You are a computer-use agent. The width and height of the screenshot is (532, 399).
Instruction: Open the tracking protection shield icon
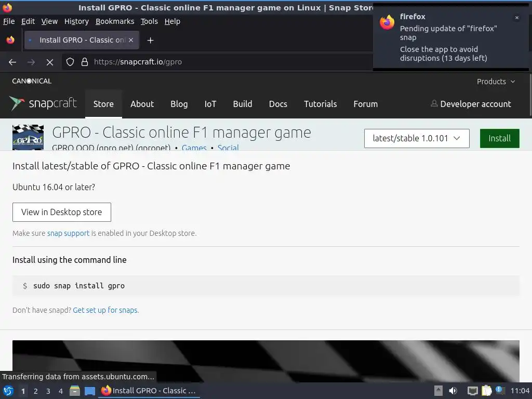point(70,62)
